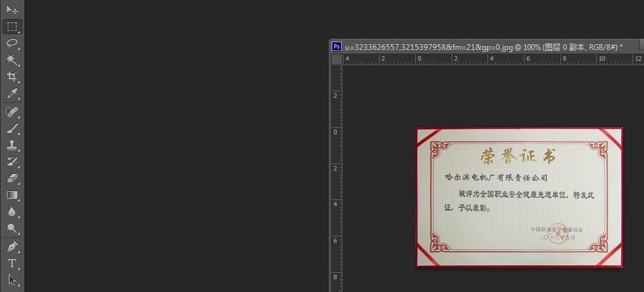This screenshot has width=644, height=292.
Task: Select the Path Selection tool
Action: pyautogui.click(x=12, y=280)
